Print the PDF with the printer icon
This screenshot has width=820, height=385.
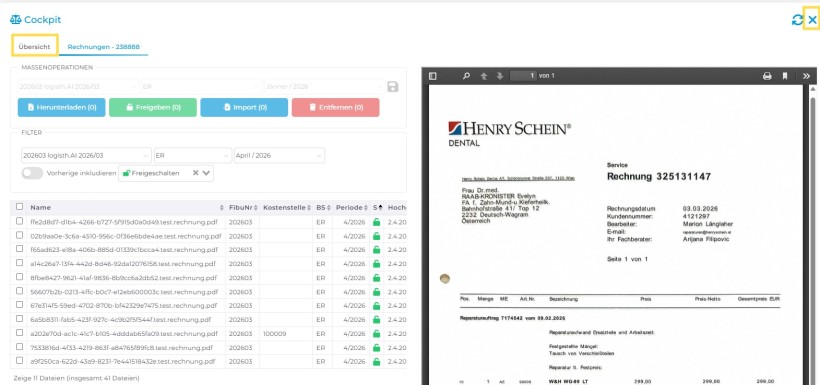pos(767,76)
